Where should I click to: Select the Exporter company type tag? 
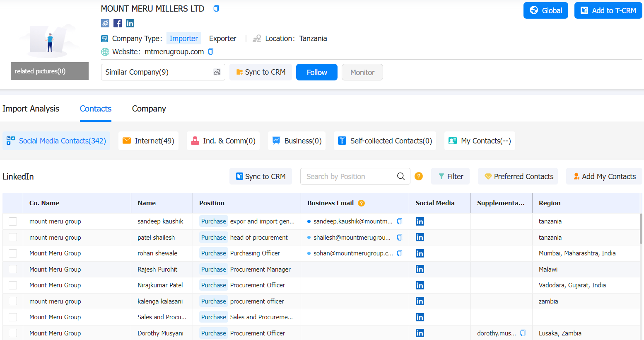point(222,38)
